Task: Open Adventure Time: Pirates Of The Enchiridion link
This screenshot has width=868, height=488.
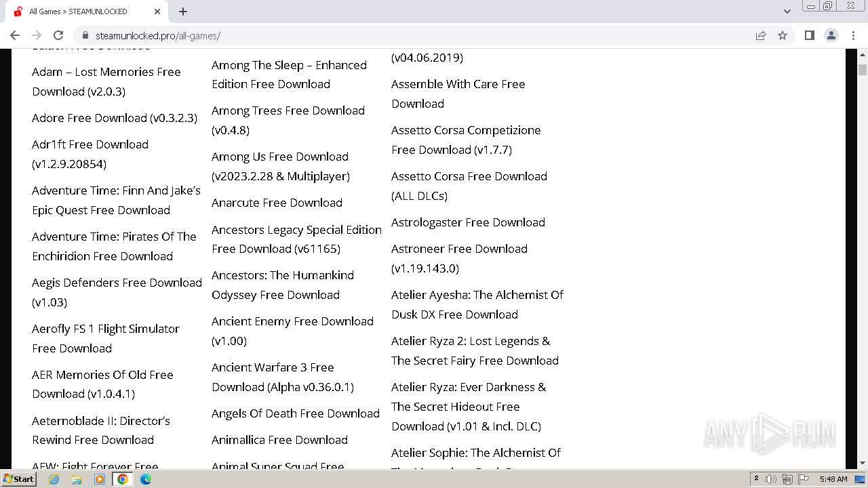Action: point(114,246)
